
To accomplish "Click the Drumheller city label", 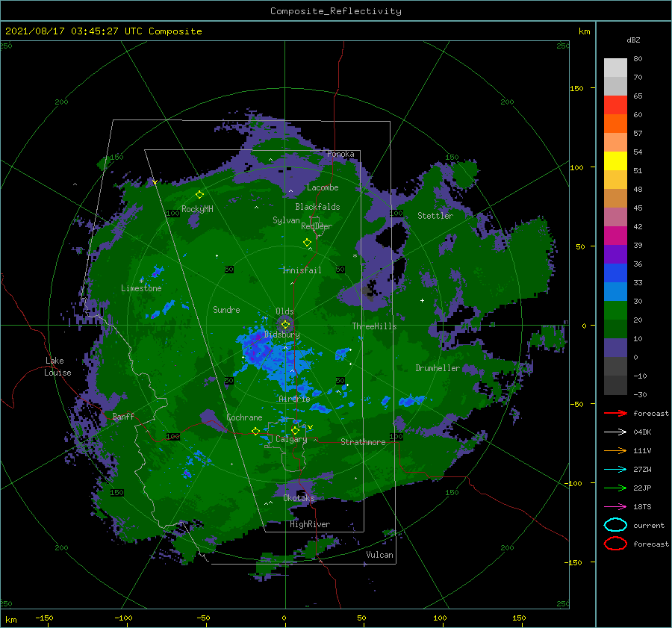I will tap(438, 368).
